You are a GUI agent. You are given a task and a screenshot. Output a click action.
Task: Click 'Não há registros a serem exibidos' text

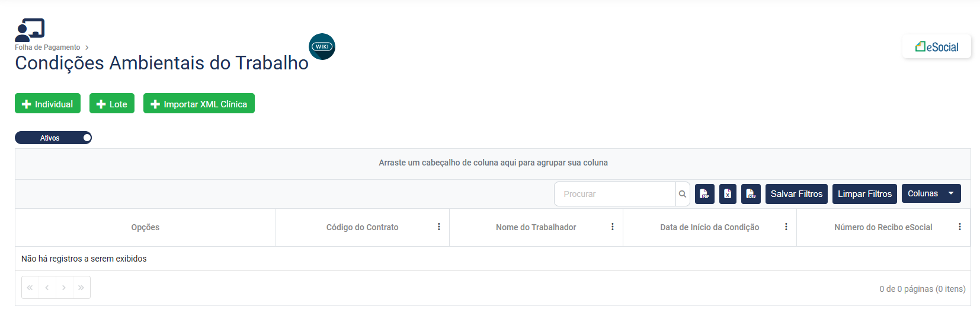pyautogui.click(x=84, y=259)
